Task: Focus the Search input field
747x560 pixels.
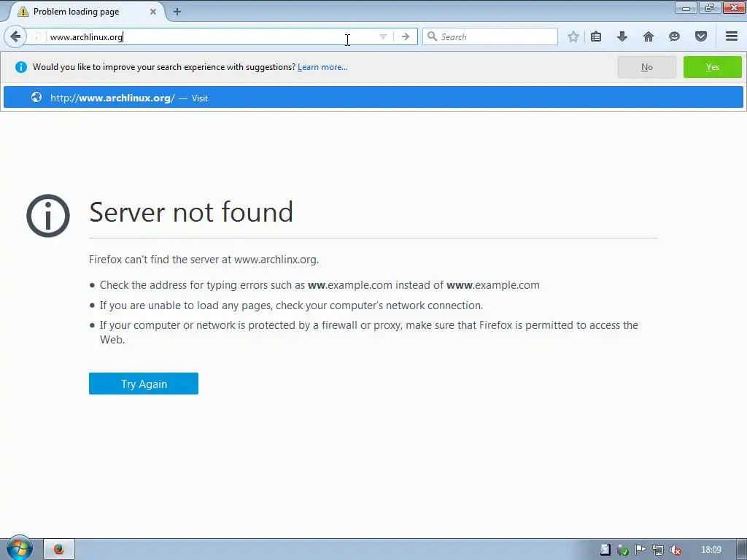Action: coord(490,36)
